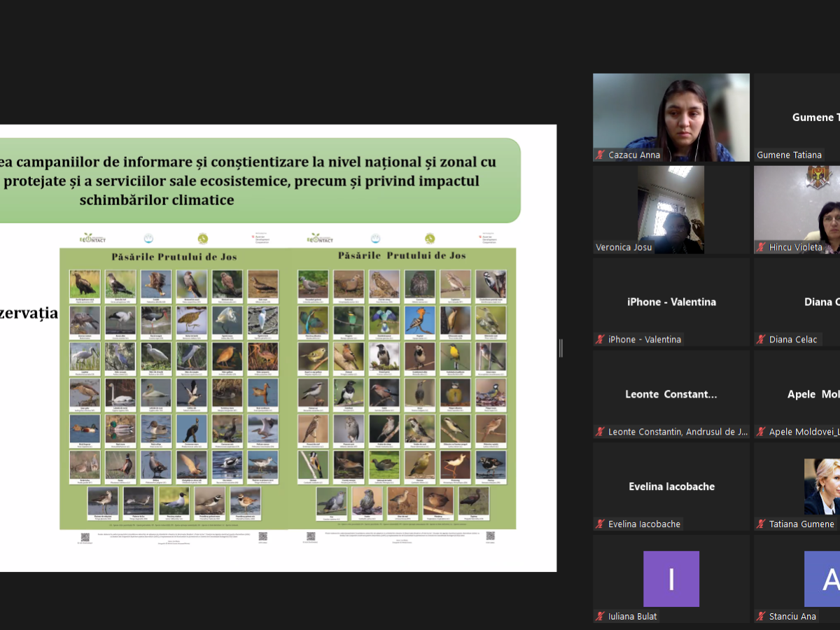Viewport: 840px width, 630px height.
Task: Click Stanciu Ana's muted microphone icon
Action: pos(761,617)
